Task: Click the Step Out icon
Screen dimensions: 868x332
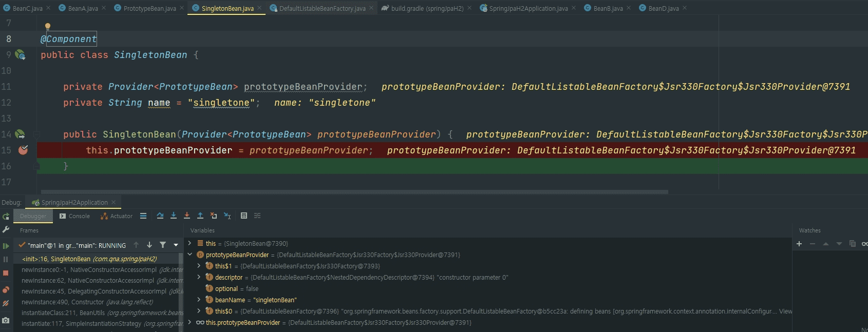Action: pyautogui.click(x=200, y=216)
